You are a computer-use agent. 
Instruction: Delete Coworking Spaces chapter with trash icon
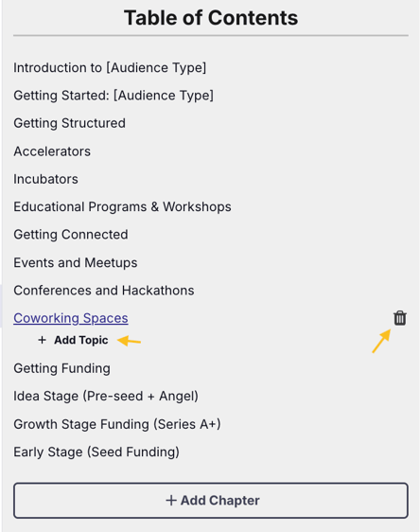(x=400, y=318)
